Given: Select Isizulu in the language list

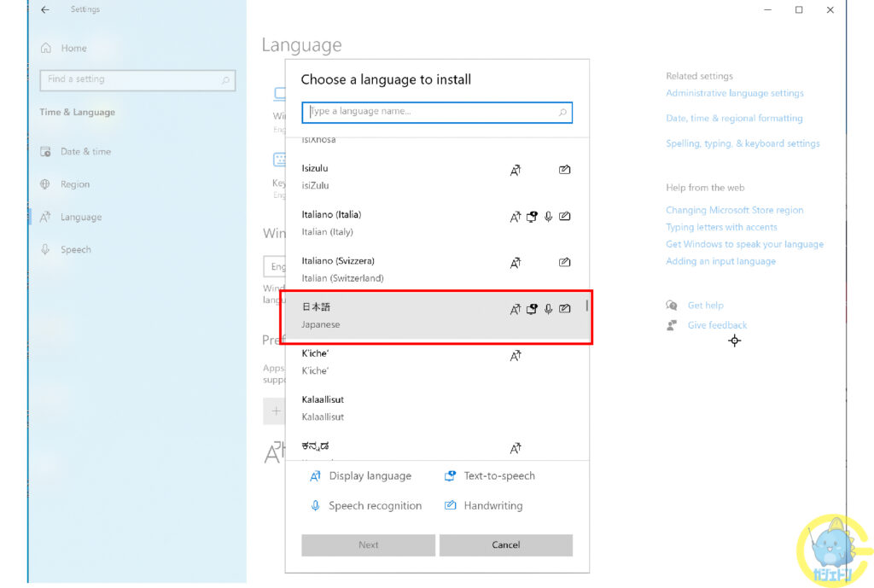Looking at the screenshot, I should [x=437, y=177].
